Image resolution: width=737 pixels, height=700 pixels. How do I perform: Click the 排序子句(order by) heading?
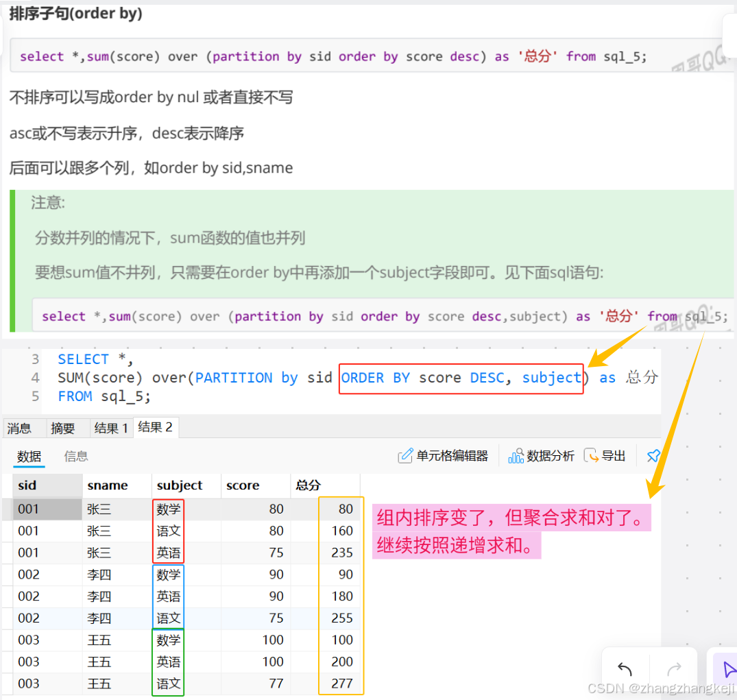[x=75, y=13]
